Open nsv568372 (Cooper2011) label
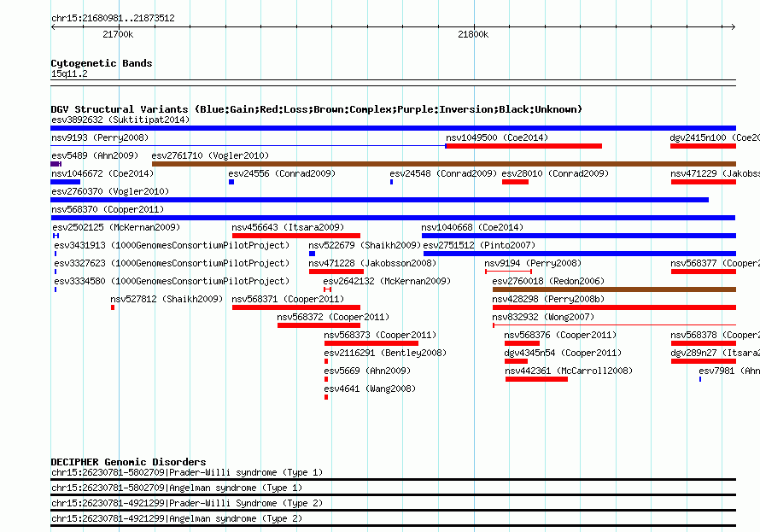 point(333,317)
